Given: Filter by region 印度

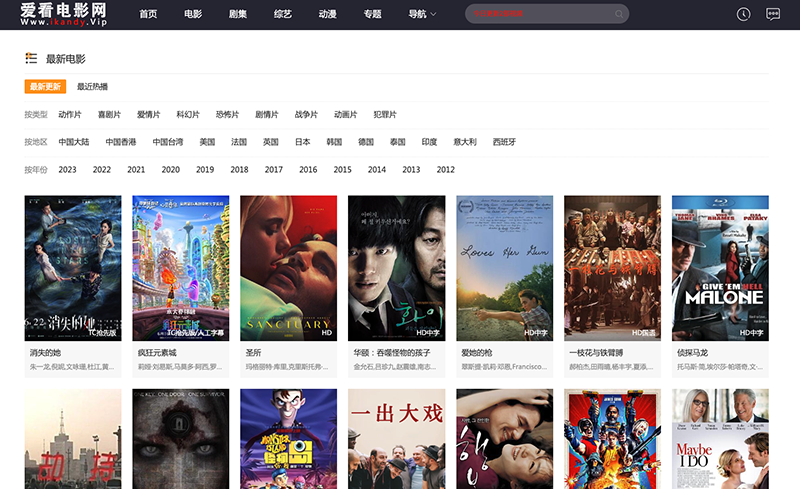Looking at the screenshot, I should [429, 142].
